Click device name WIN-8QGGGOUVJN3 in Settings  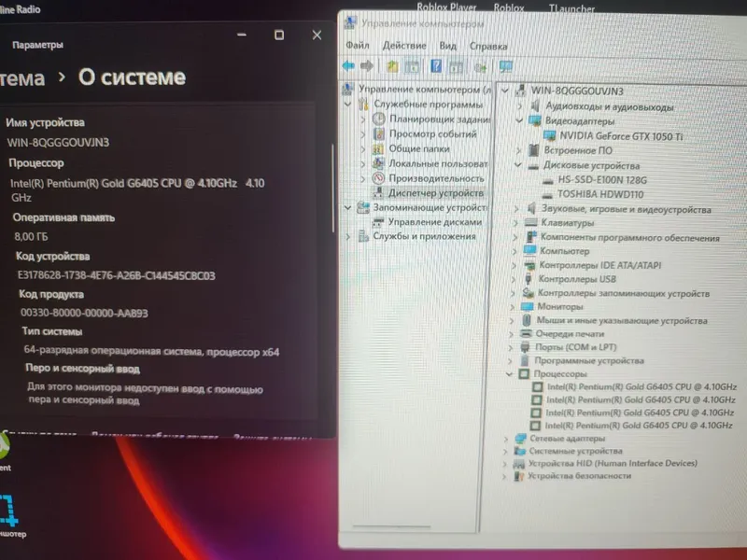click(x=58, y=143)
